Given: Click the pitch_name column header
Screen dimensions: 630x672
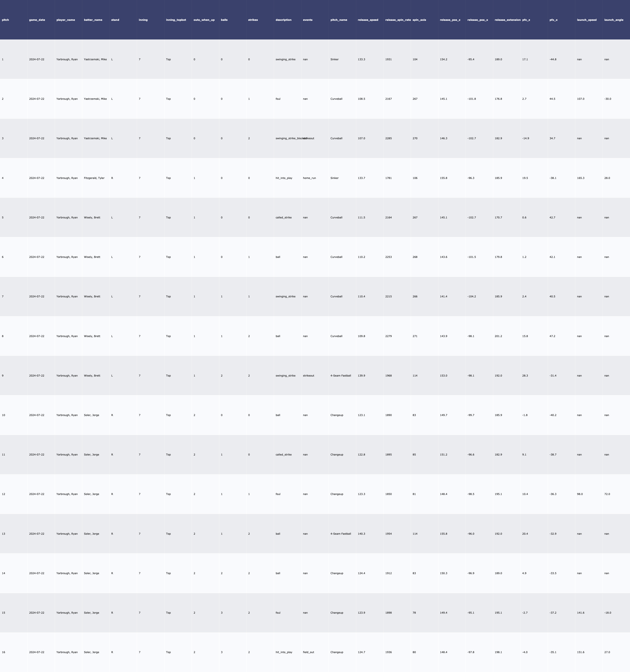Looking at the screenshot, I should pos(339,20).
